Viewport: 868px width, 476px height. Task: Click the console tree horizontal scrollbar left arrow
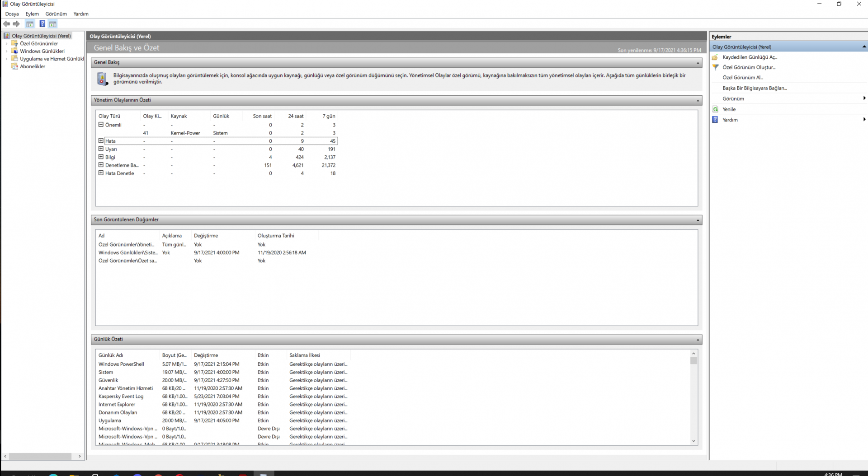pos(5,457)
